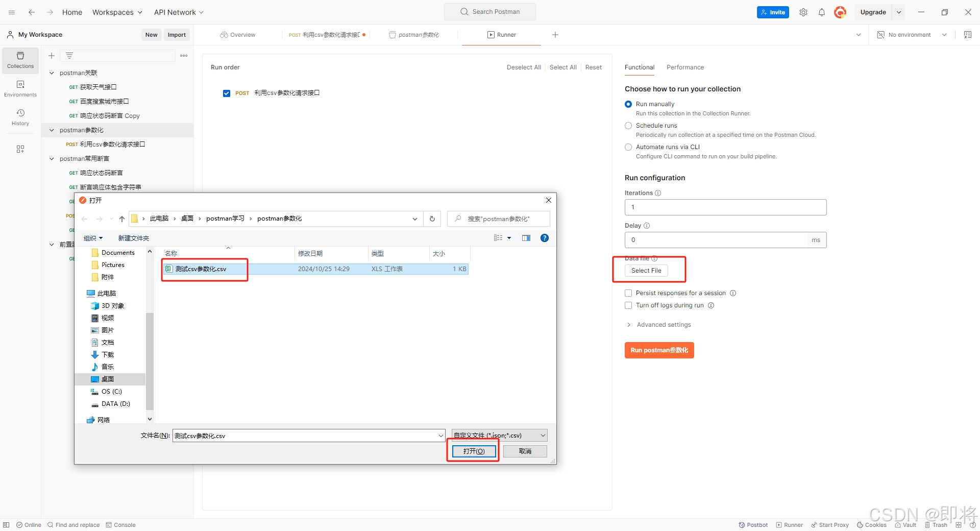Select 桌面 in the dialog navigation tree
The image size is (980, 531).
pos(107,379)
